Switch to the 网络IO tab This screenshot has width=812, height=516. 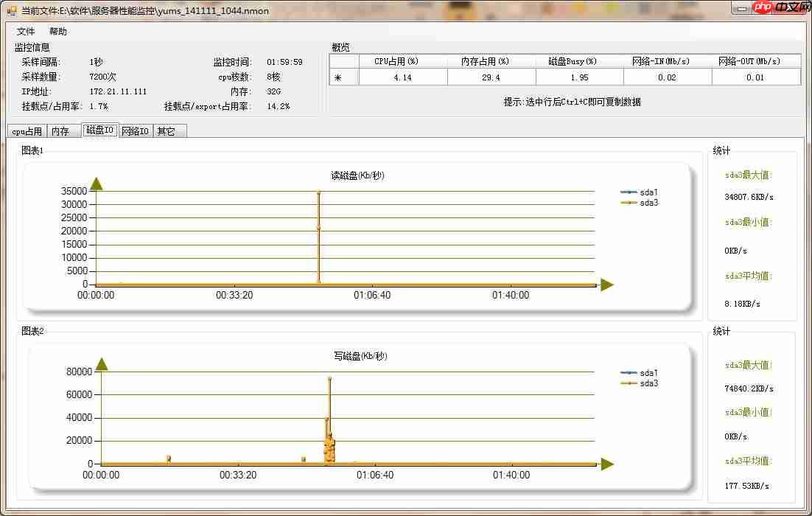click(x=134, y=130)
